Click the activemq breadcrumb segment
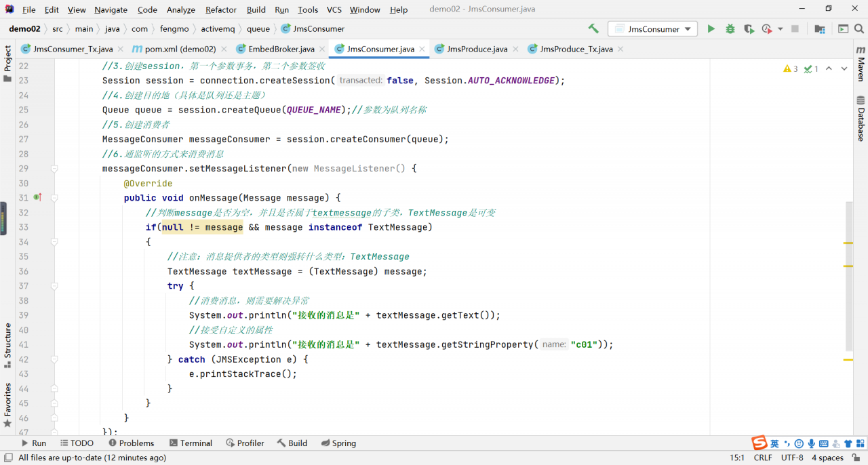The width and height of the screenshot is (868, 465). coord(216,29)
